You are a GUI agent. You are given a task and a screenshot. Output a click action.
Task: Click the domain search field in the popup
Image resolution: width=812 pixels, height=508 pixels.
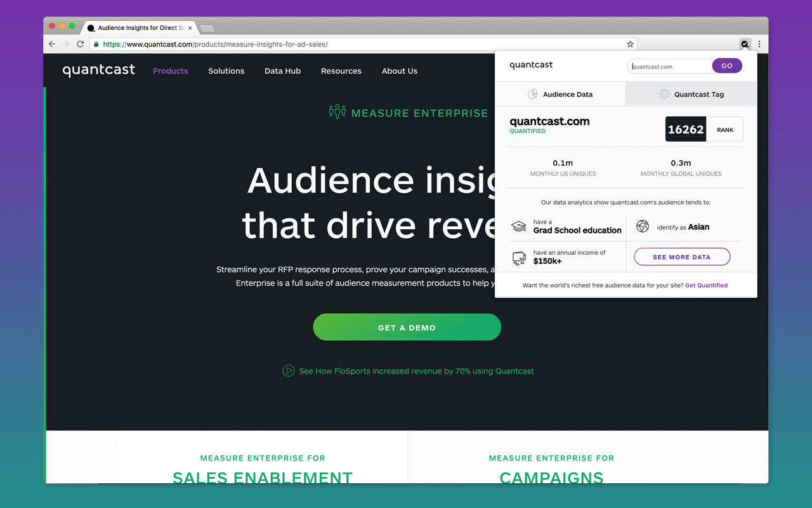pos(670,66)
